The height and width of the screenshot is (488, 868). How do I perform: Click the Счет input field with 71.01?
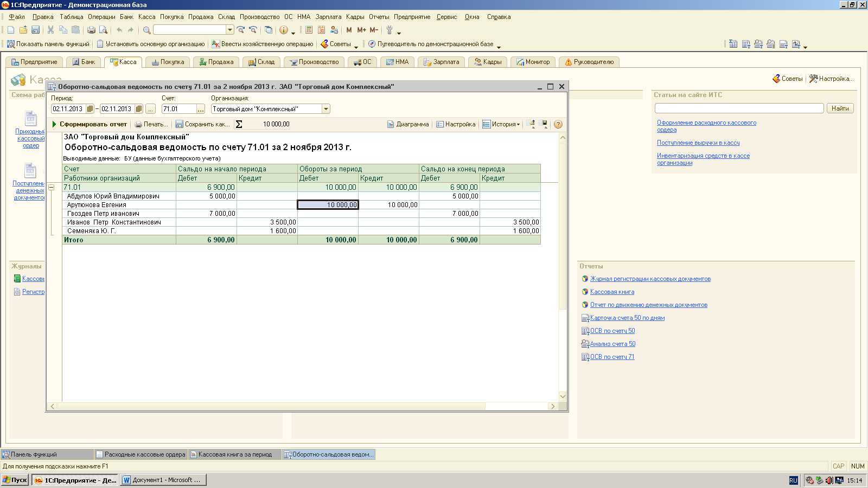pyautogui.click(x=178, y=109)
